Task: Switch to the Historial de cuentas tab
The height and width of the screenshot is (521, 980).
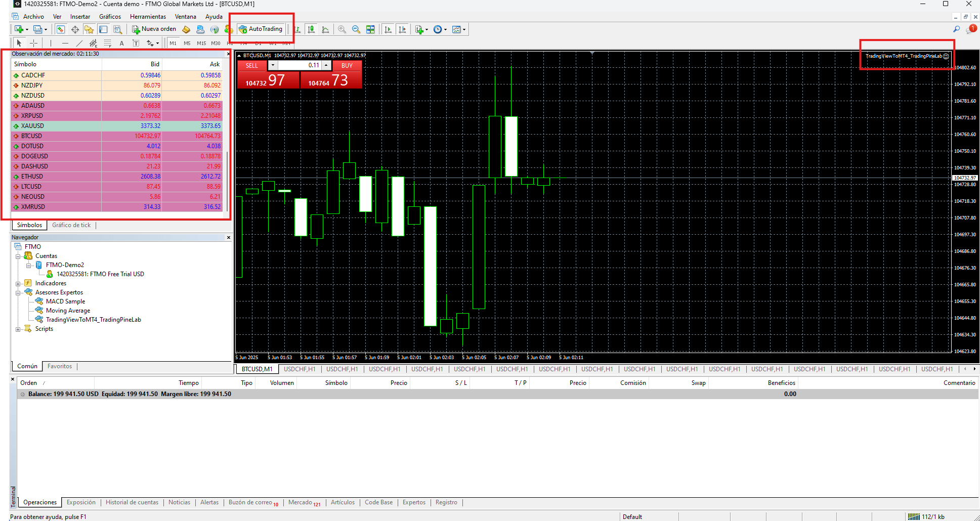Action: [x=132, y=502]
